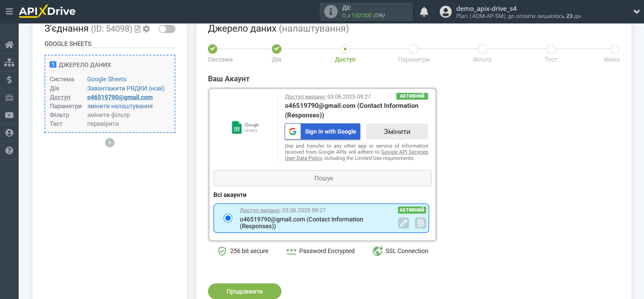Go to the Параметри step
The width and height of the screenshot is (644, 299).
pyautogui.click(x=414, y=49)
